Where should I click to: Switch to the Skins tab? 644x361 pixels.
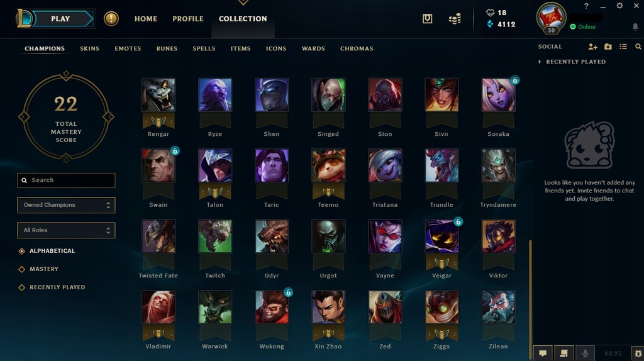(89, 48)
